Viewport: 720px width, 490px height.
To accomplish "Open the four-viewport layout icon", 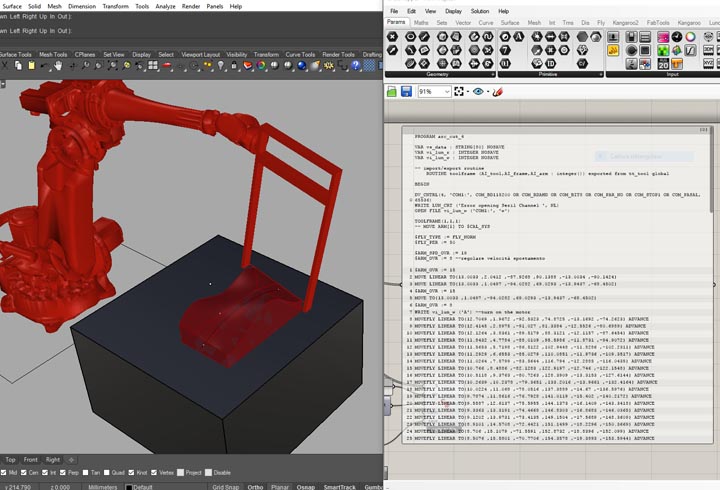I will coord(153,66).
